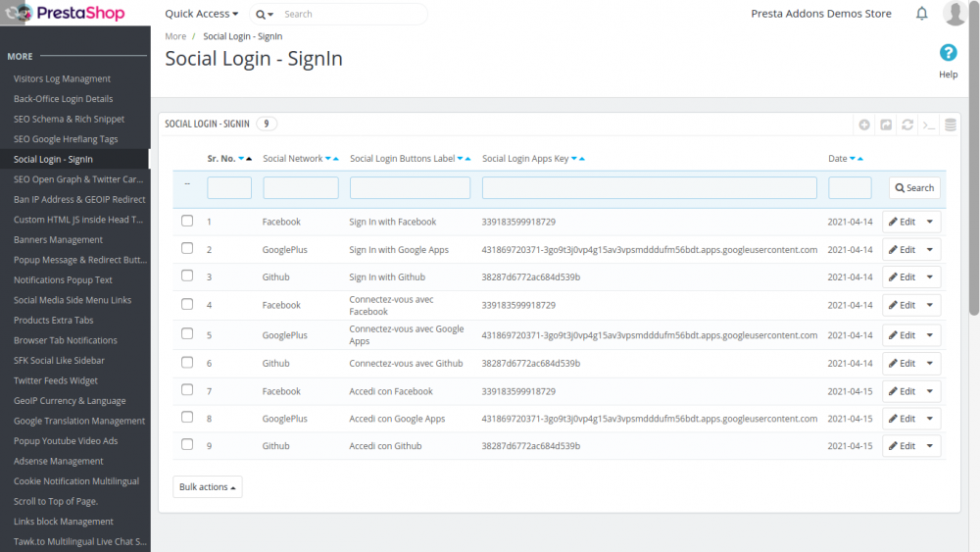
Task: Toggle checkbox for row 8 GooglePlus
Action: [x=187, y=417]
